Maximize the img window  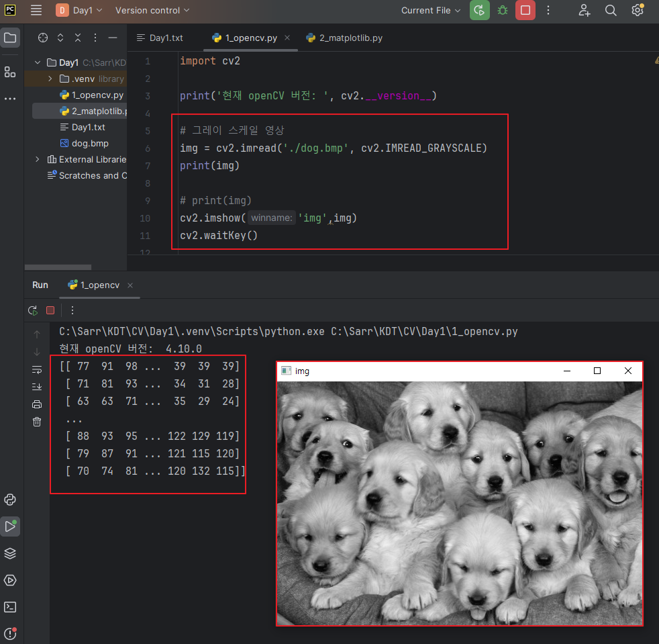pyautogui.click(x=597, y=371)
